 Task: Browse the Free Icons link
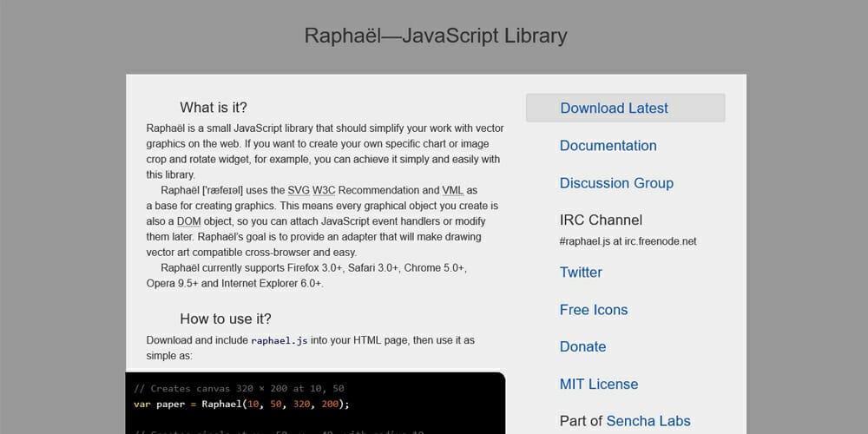coord(594,310)
